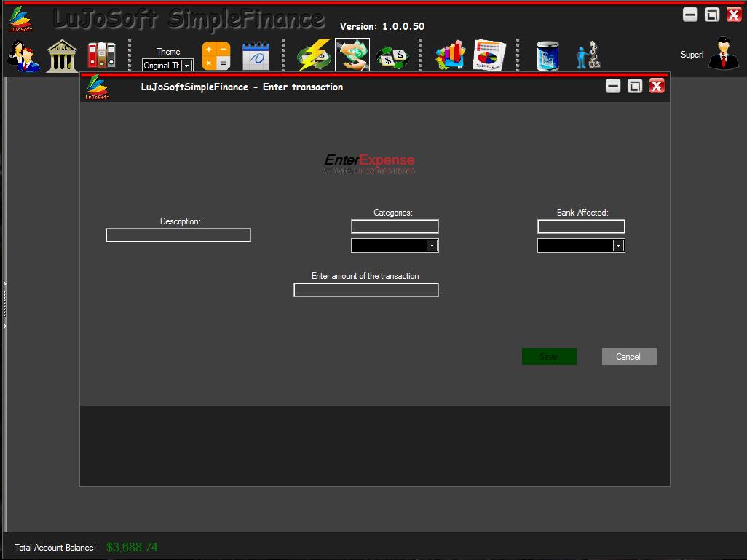Screen dimensions: 747x560
Task: Close the Enter transaction window
Action: pyautogui.click(x=657, y=86)
